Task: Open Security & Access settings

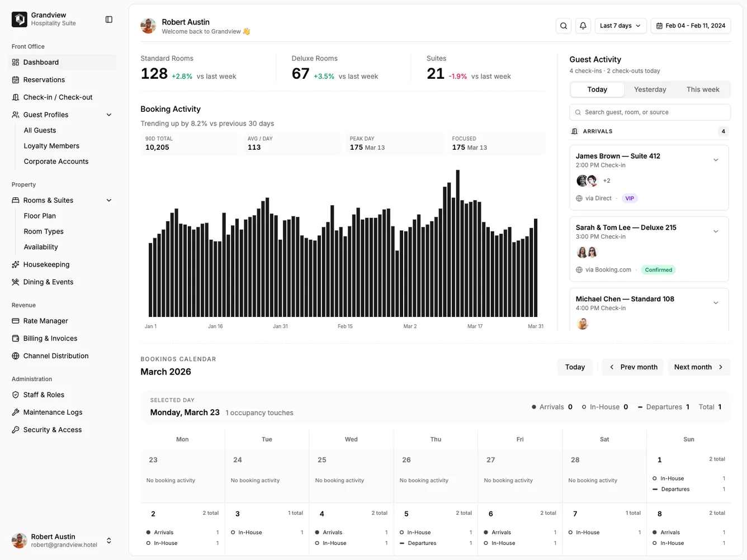Action: tap(51, 429)
